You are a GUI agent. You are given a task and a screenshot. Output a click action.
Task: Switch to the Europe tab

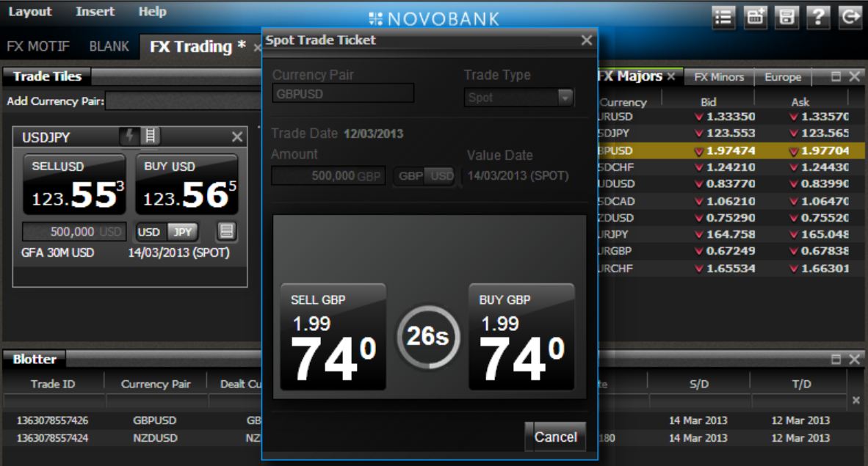click(x=783, y=77)
